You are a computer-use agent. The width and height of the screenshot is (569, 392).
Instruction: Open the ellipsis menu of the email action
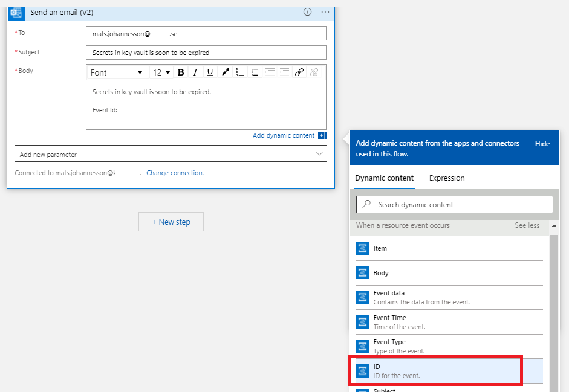click(325, 12)
